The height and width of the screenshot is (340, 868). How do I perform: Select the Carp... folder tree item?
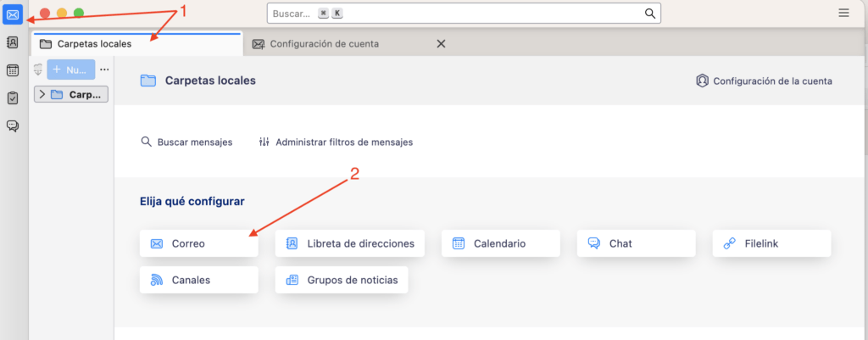tap(71, 95)
